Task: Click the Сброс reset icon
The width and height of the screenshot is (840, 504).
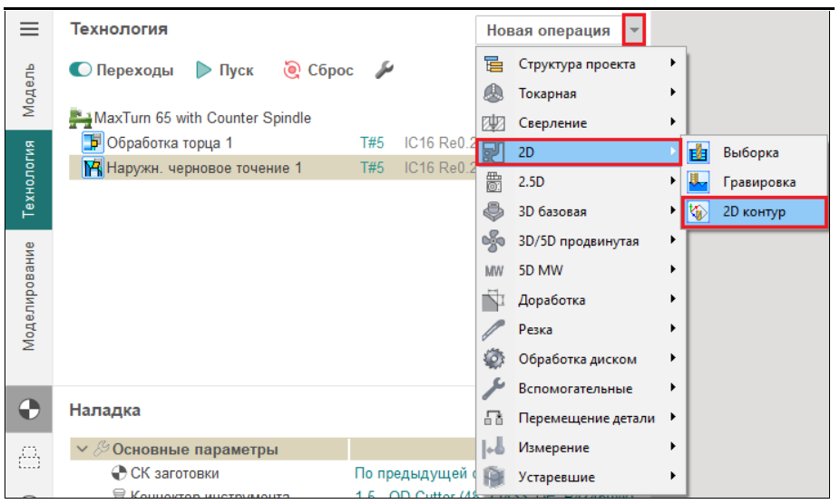Action: click(291, 70)
